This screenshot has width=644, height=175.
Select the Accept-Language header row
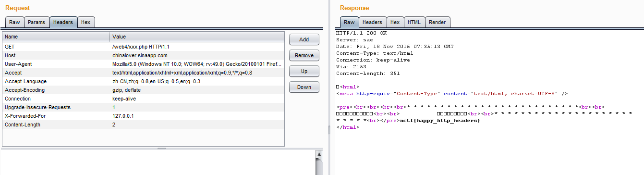coord(143,81)
